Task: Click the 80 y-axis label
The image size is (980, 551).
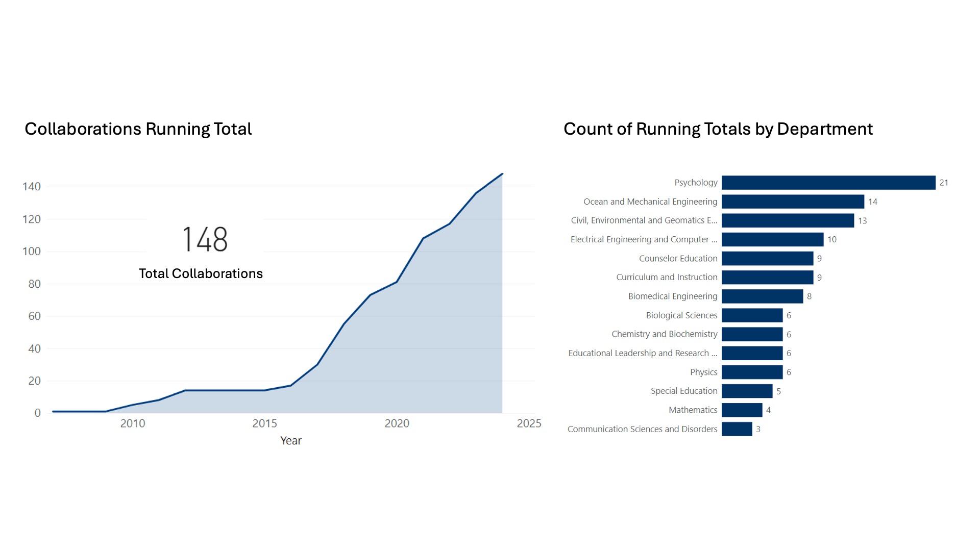Action: [x=34, y=284]
